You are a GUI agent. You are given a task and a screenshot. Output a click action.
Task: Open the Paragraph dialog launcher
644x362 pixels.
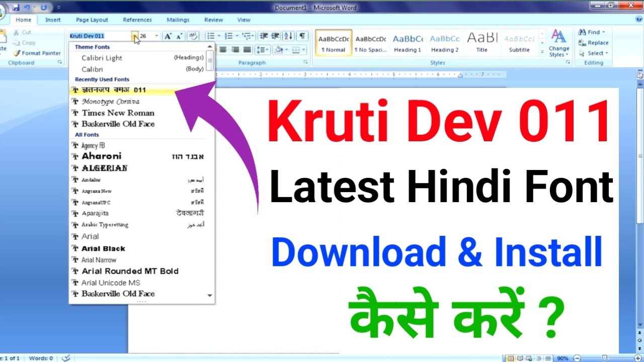[x=305, y=63]
